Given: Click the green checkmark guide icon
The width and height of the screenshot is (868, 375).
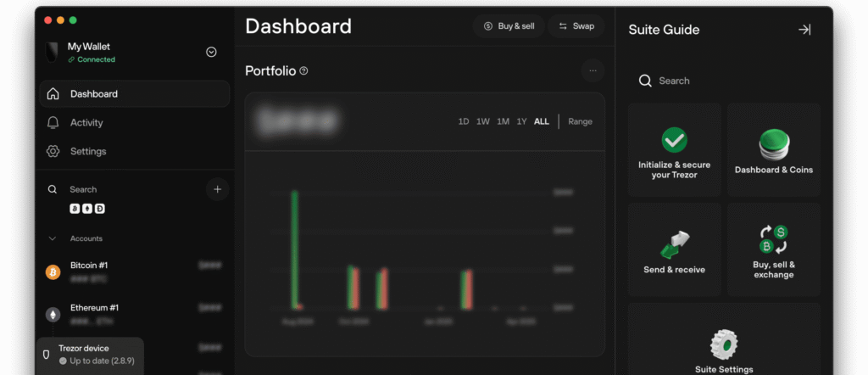Looking at the screenshot, I should [674, 140].
